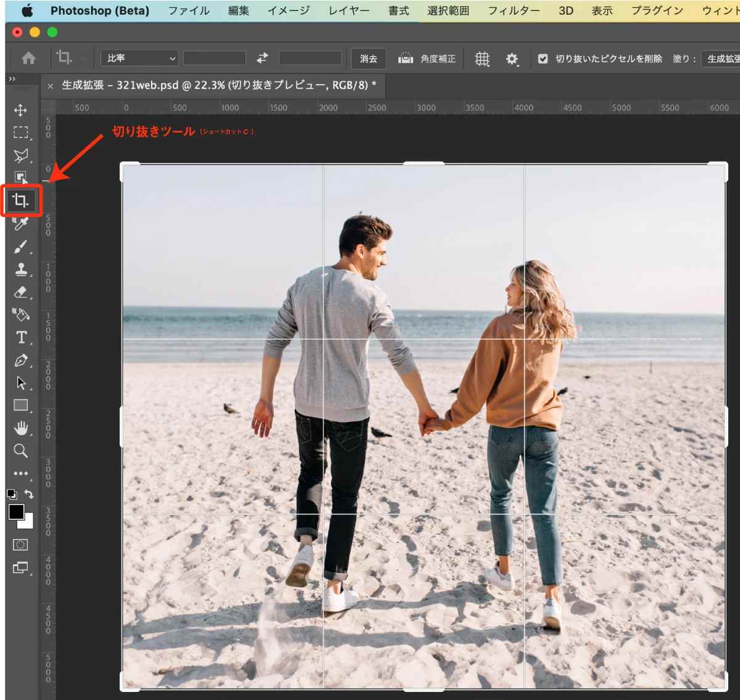Open the crop overlay grid options

coord(482,59)
